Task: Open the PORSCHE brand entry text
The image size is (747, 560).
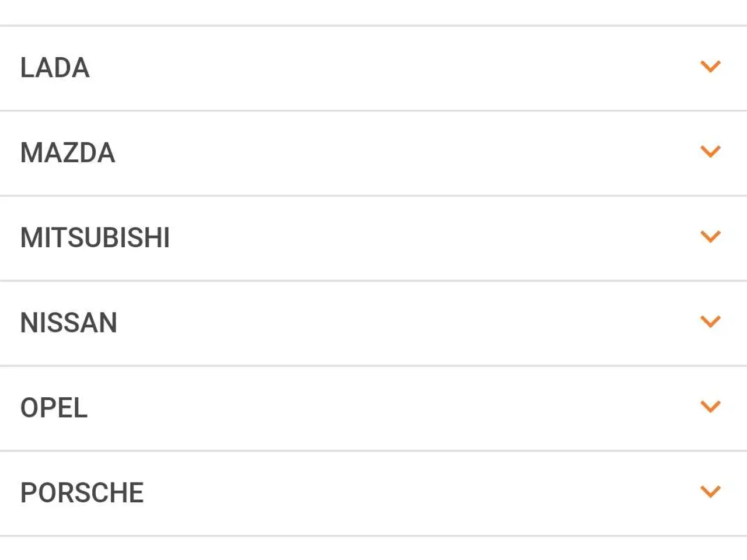Action: [x=82, y=493]
